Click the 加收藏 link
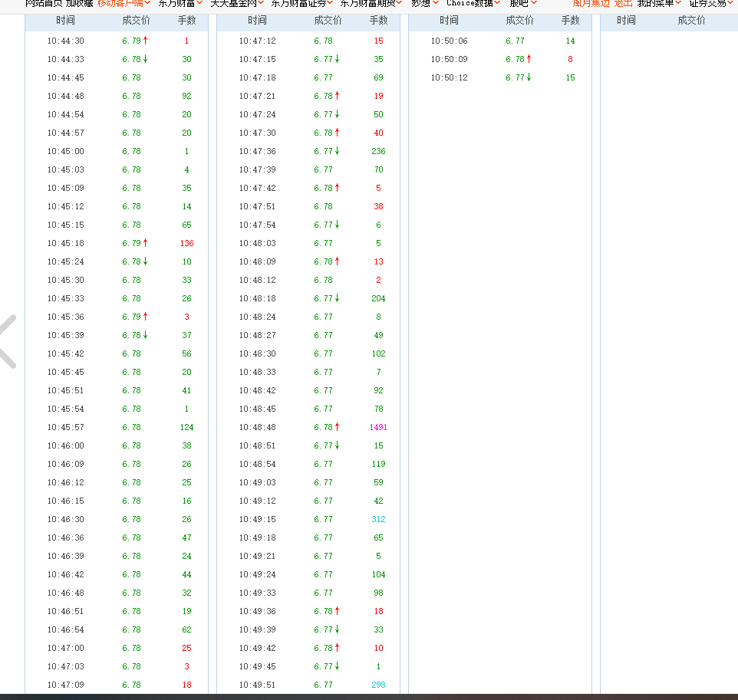Screen dimensions: 738x700 click(80, 3)
